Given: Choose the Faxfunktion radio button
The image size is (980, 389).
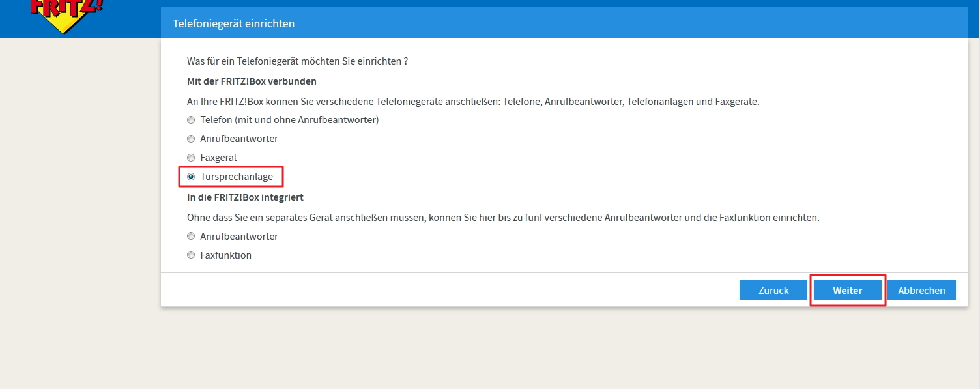Looking at the screenshot, I should 191,255.
